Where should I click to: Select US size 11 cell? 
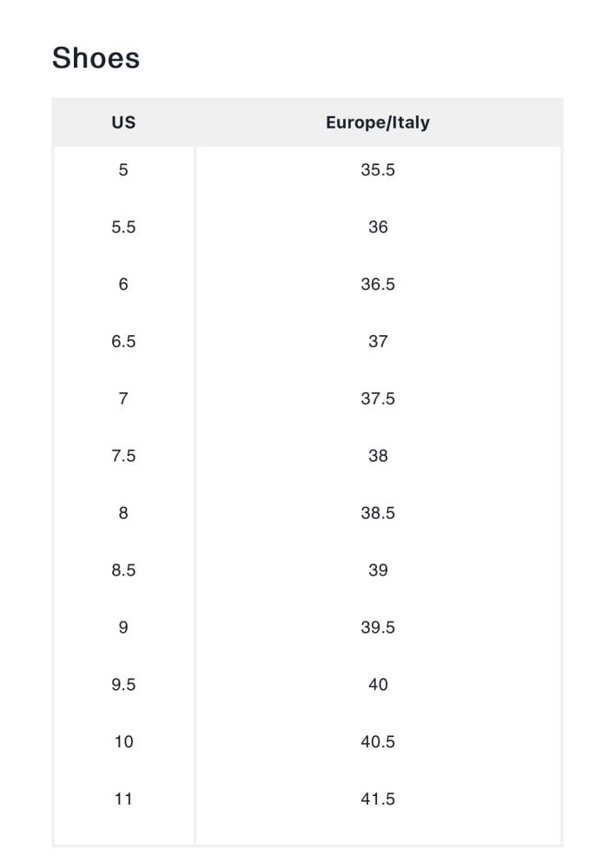point(123,799)
